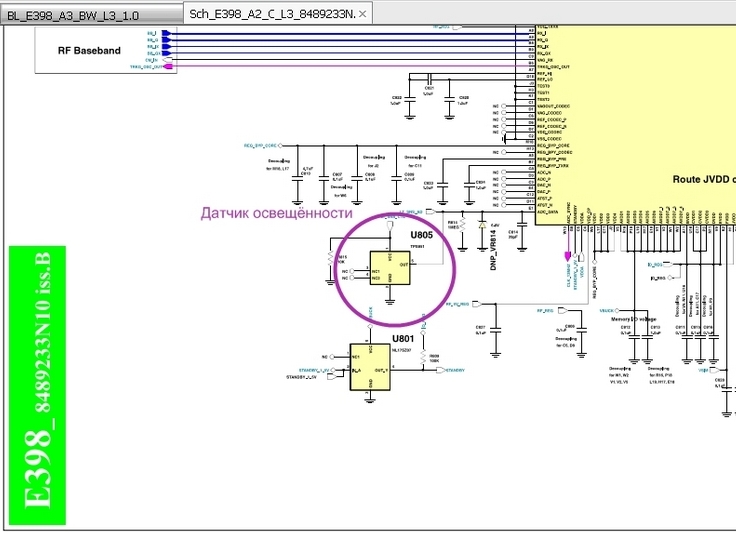
Task: Select the U805 component label
Action: 422,235
